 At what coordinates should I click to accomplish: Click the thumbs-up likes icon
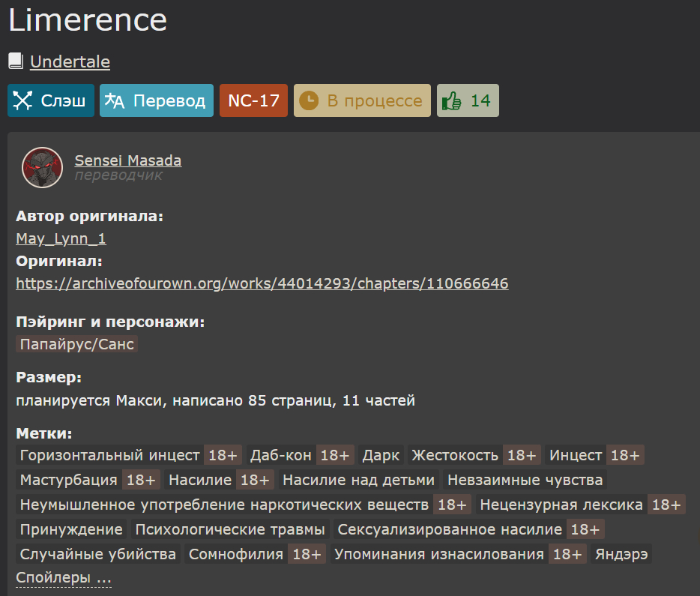point(451,101)
